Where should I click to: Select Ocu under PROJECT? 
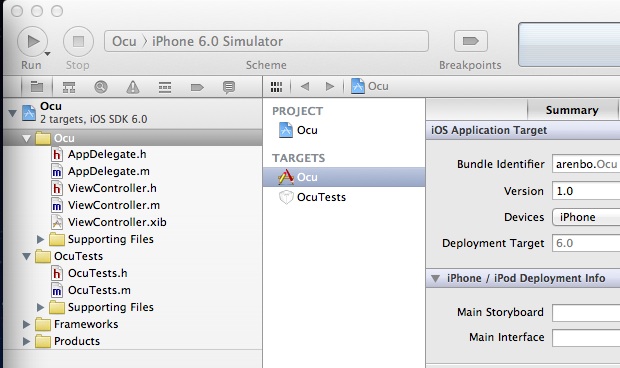(x=307, y=130)
